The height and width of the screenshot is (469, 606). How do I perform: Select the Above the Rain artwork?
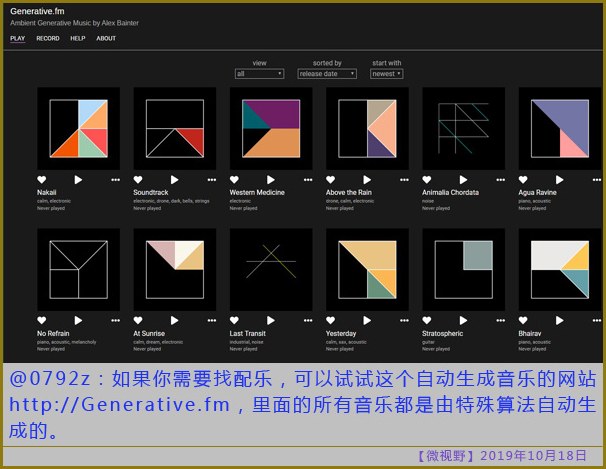[x=367, y=129]
